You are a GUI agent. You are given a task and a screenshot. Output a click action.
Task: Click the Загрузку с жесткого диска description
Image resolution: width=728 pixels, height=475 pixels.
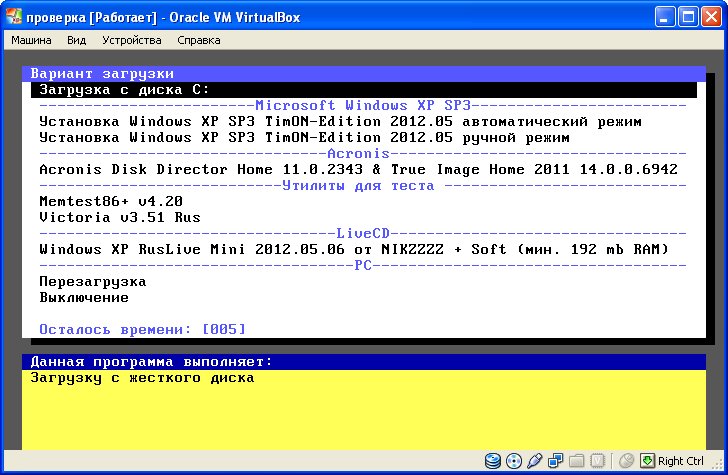pos(142,377)
